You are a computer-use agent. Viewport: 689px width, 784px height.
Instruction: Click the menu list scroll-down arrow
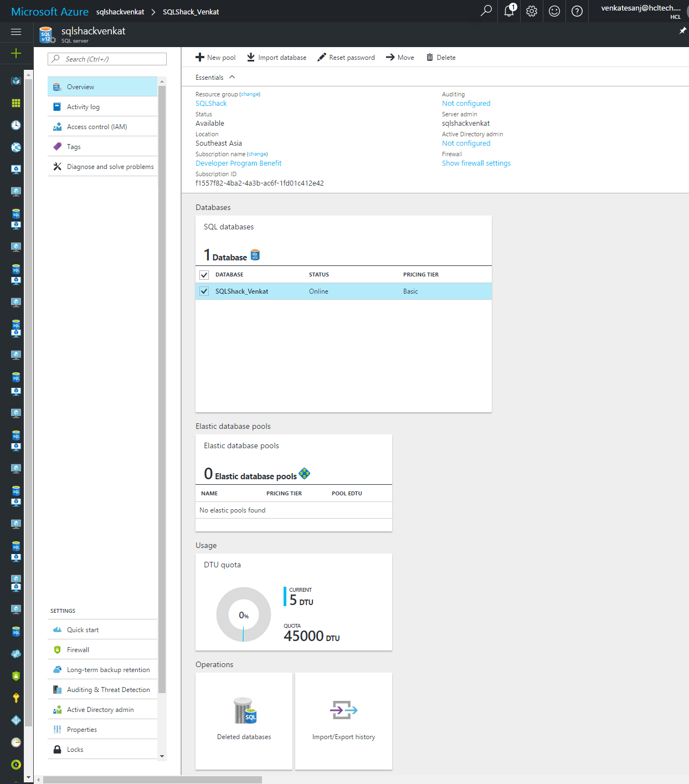point(162,756)
